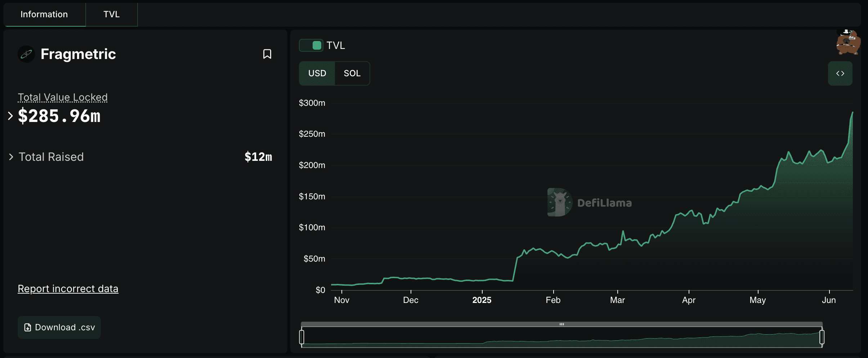This screenshot has width=868, height=358.
Task: Click the $250m axis label
Action: pos(312,134)
